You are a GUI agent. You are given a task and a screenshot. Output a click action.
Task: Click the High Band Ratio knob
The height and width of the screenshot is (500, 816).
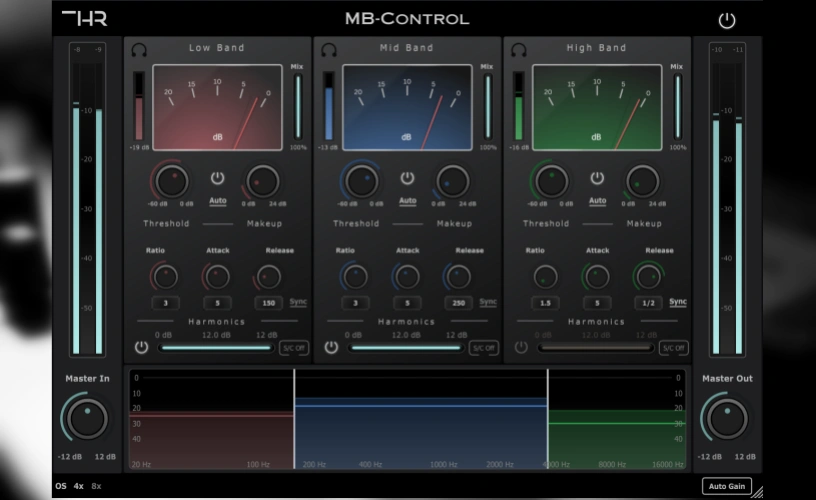tap(545, 277)
